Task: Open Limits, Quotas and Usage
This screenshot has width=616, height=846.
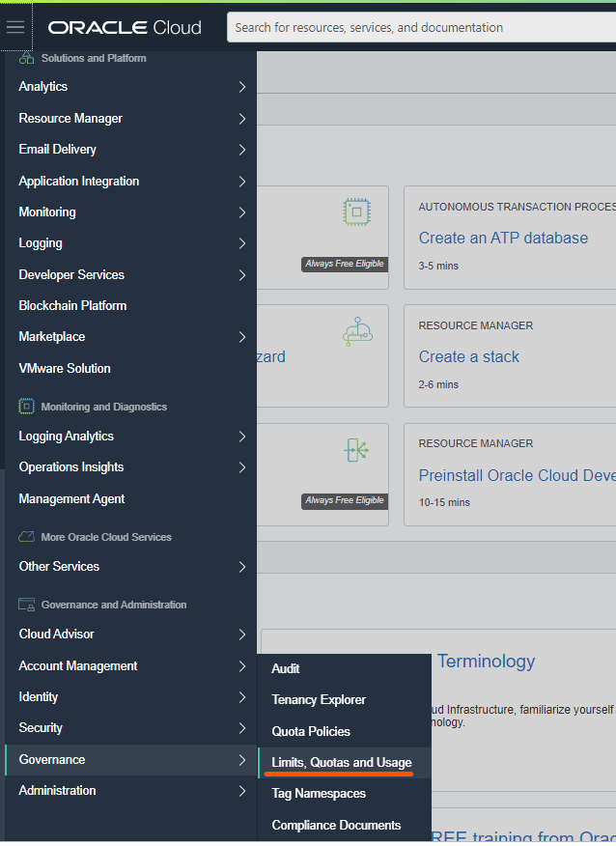Action: point(342,763)
